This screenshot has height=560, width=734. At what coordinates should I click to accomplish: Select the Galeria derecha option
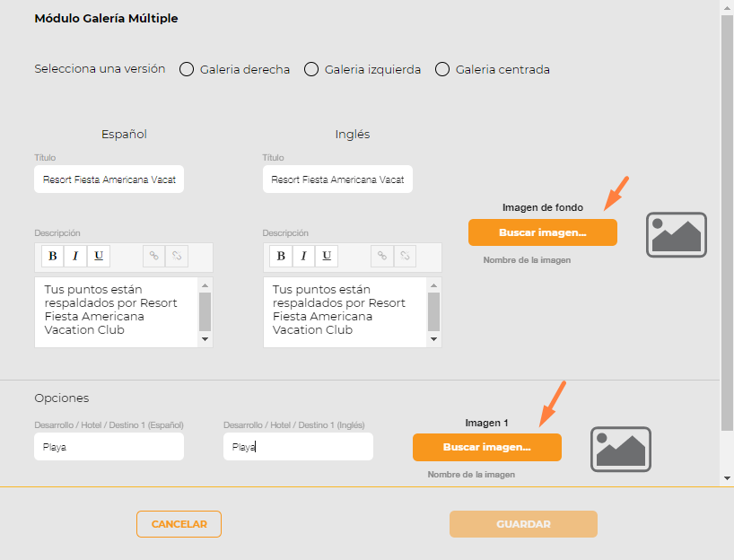(x=187, y=69)
